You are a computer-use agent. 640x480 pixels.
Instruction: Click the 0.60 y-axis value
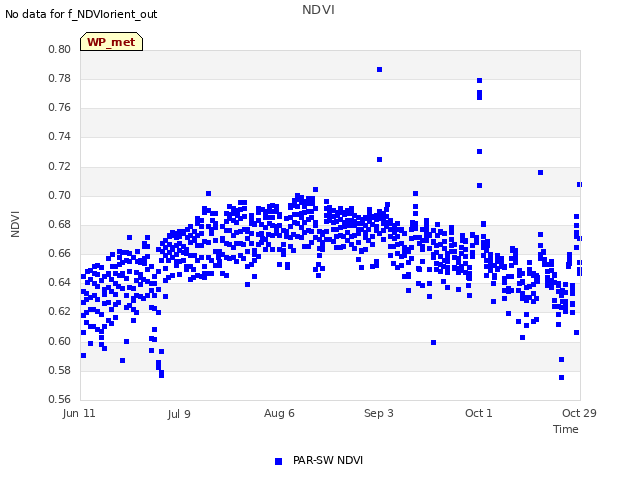[x=60, y=341]
